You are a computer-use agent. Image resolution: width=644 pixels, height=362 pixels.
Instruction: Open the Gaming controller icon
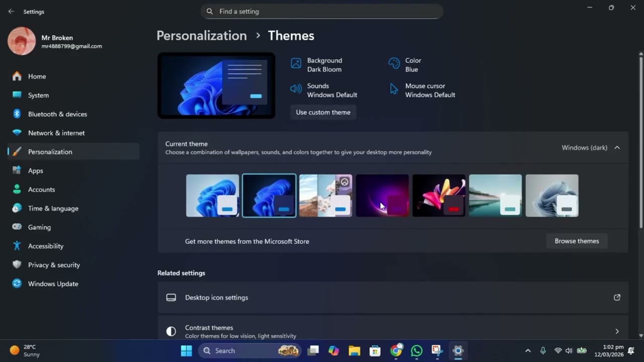coord(17,227)
